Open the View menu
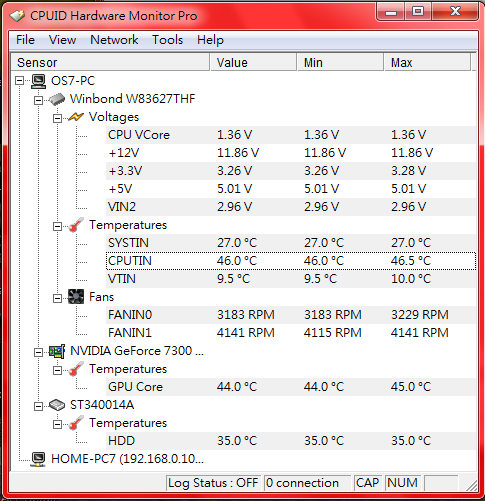 62,40
